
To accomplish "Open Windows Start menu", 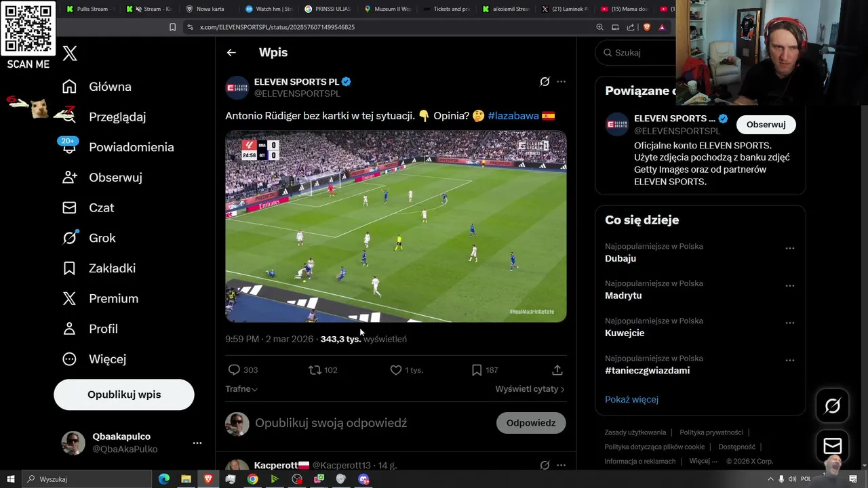I will coord(10,479).
